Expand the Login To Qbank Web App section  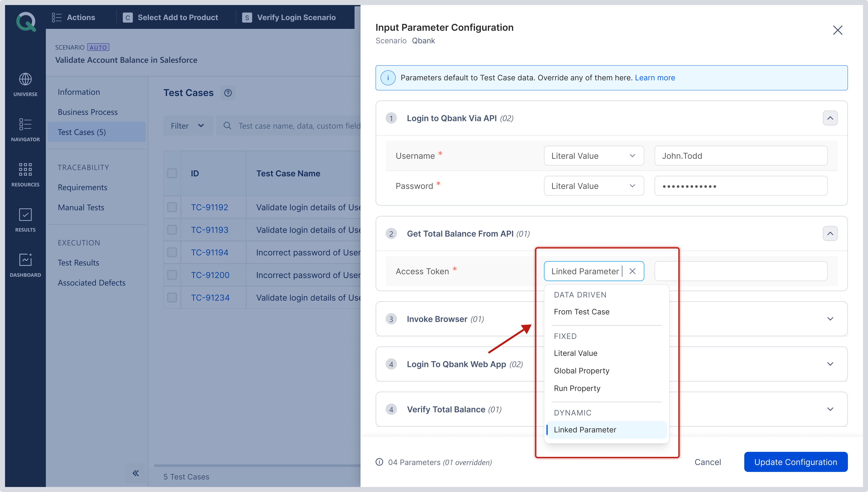coord(830,364)
